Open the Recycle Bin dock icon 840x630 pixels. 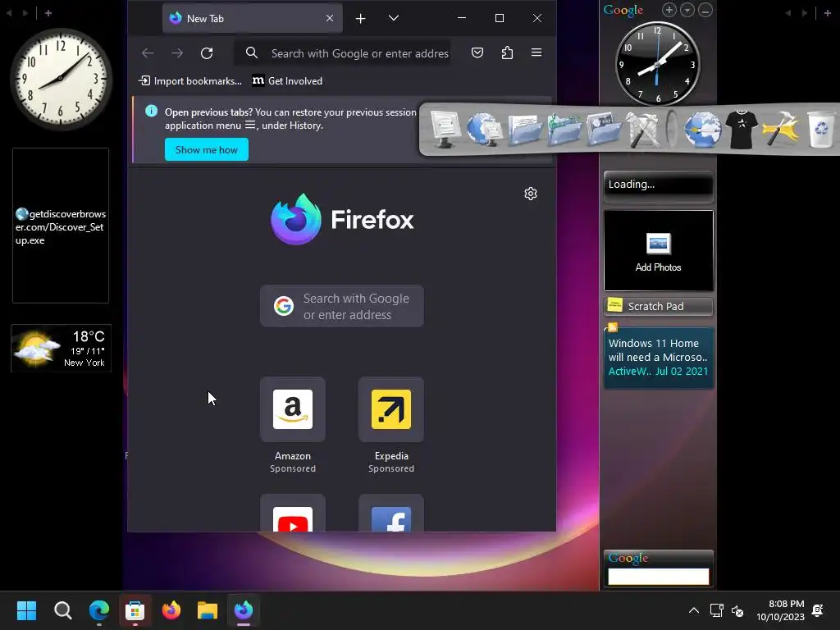820,129
